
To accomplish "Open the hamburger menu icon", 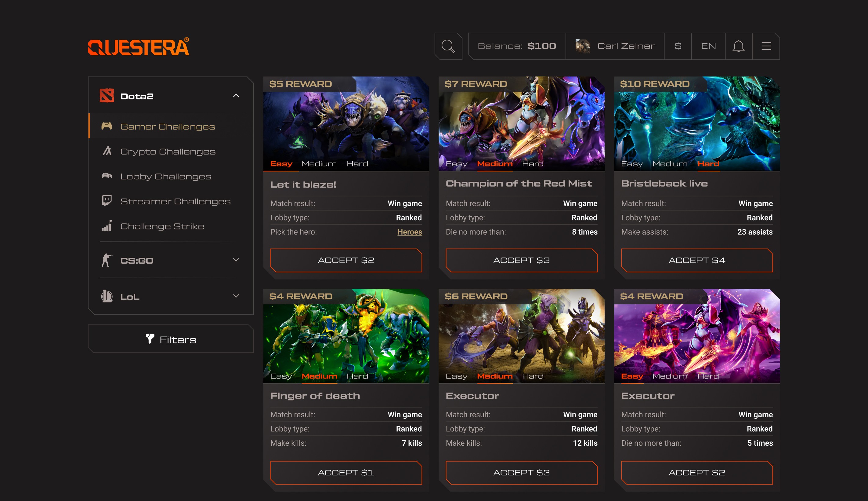I will [x=766, y=46].
